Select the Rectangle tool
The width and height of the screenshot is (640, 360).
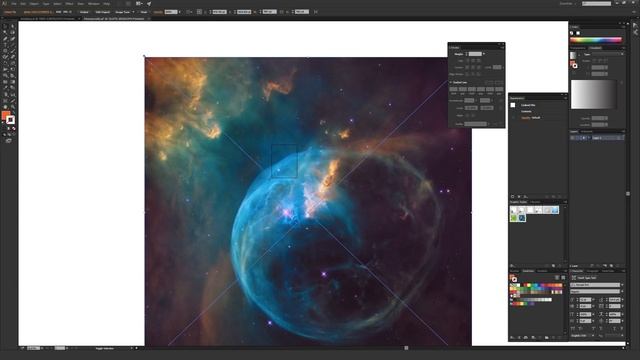(x=5, y=51)
